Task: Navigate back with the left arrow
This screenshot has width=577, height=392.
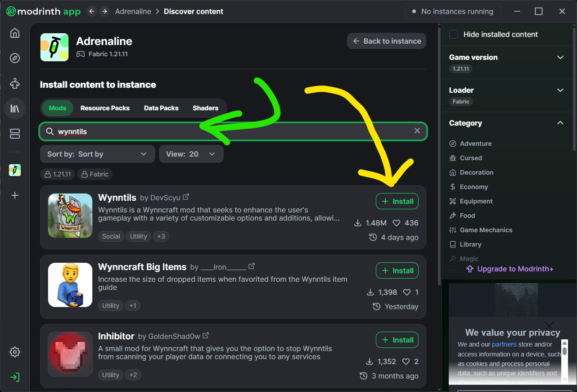Action: pyautogui.click(x=92, y=11)
